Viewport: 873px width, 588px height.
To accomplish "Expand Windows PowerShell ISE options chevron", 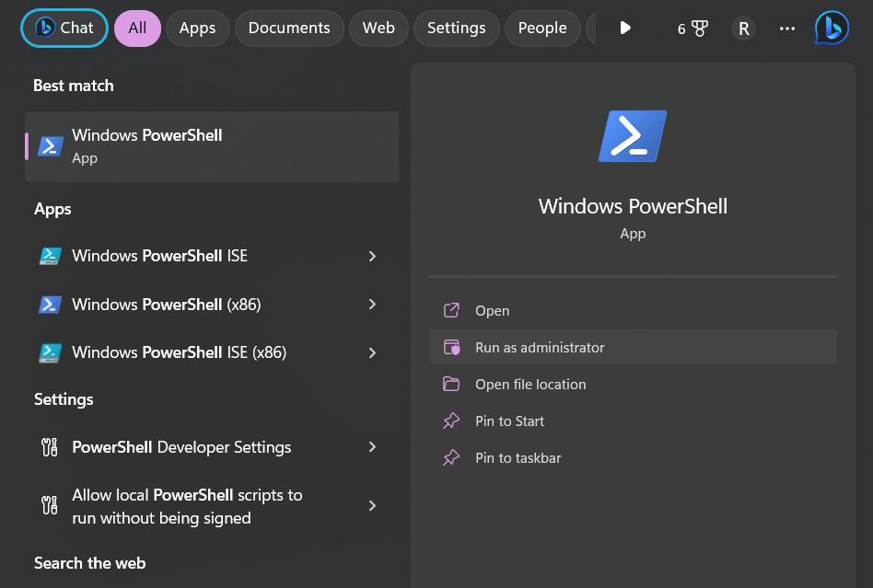I will 372,256.
